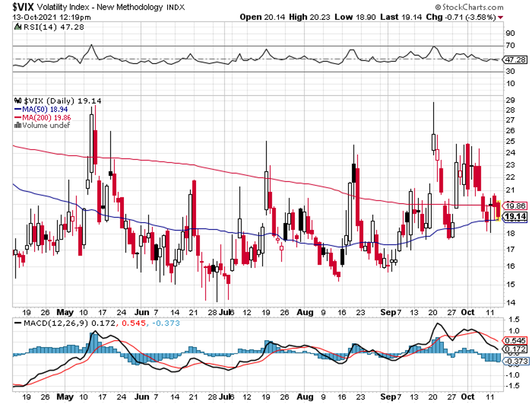Click the red 19.86 tag on price axis

click(x=516, y=205)
